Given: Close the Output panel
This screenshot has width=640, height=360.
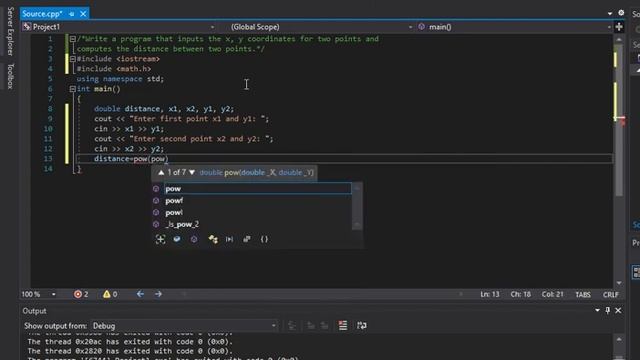Looking at the screenshot, I should point(618,311).
